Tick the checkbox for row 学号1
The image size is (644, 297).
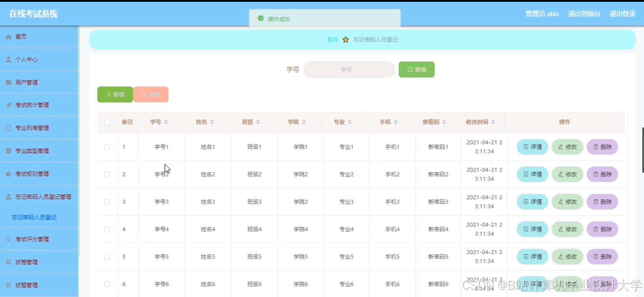(107, 147)
